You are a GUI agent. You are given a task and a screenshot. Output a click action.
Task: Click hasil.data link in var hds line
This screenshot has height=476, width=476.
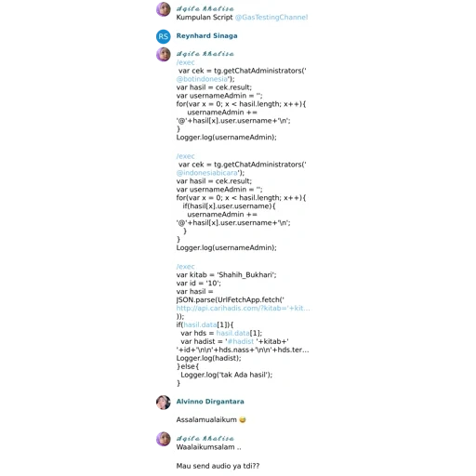point(232,333)
